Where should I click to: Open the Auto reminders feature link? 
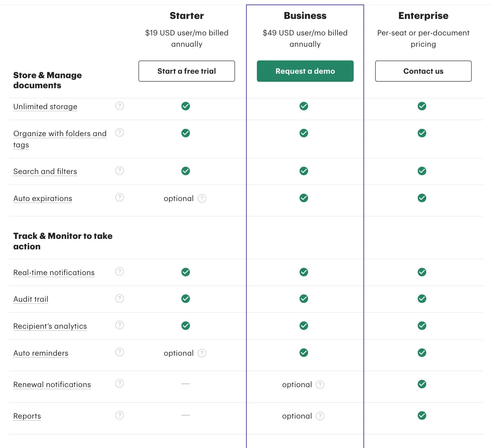coord(41,353)
